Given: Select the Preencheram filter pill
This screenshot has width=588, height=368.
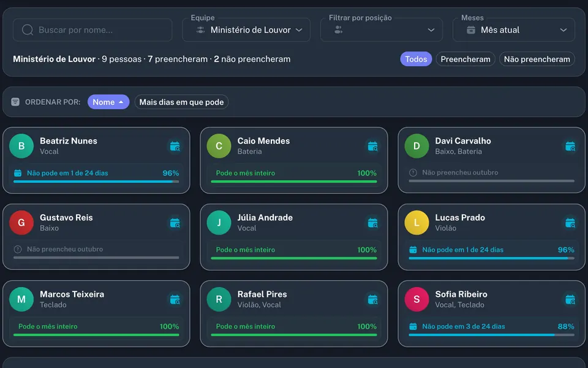Looking at the screenshot, I should [x=466, y=59].
